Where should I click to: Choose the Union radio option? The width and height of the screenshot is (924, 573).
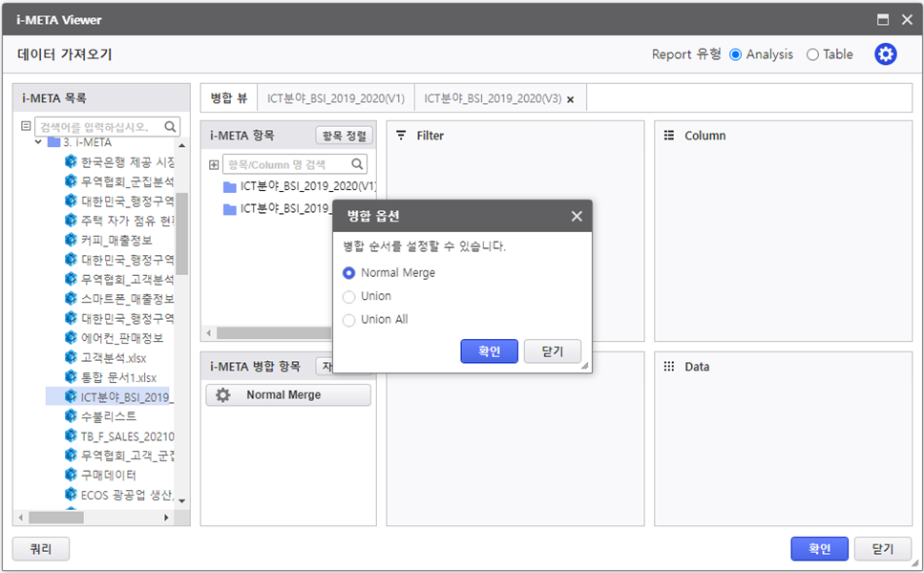click(x=349, y=297)
